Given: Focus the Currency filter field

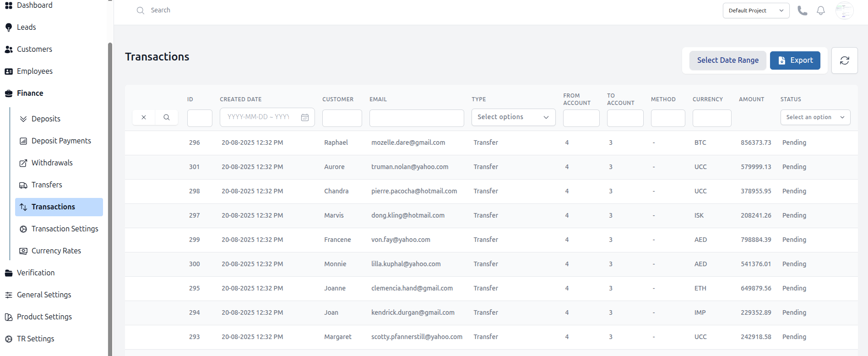Looking at the screenshot, I should tap(712, 118).
